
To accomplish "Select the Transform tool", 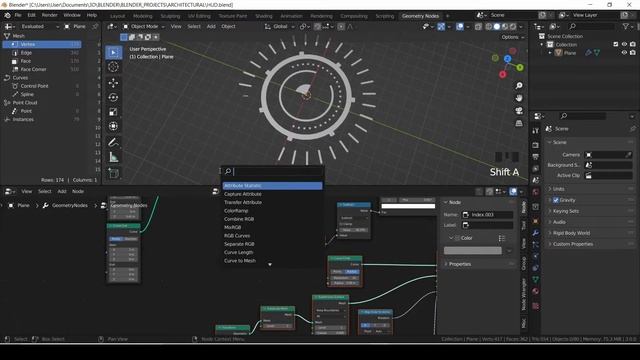I will (x=113, y=126).
